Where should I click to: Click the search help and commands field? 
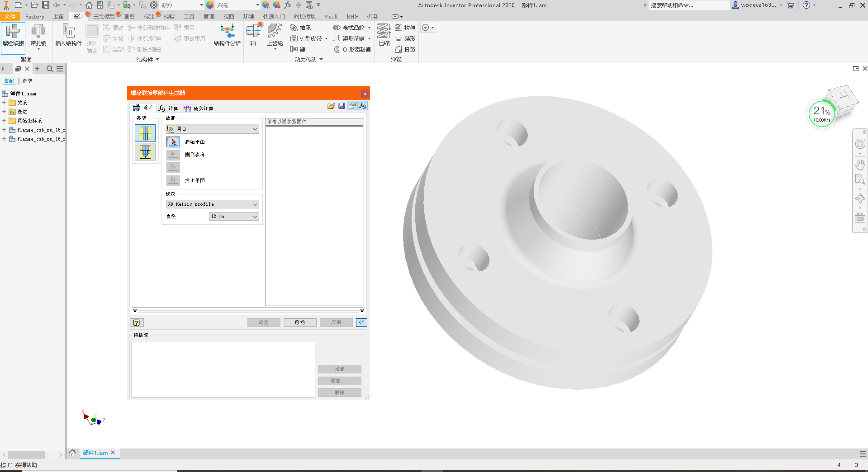(x=689, y=5)
